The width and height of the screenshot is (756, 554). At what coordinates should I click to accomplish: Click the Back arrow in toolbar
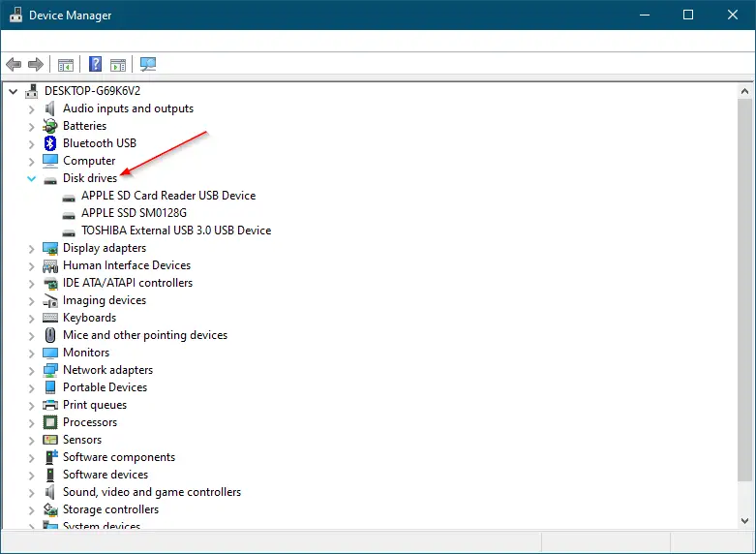pos(14,65)
